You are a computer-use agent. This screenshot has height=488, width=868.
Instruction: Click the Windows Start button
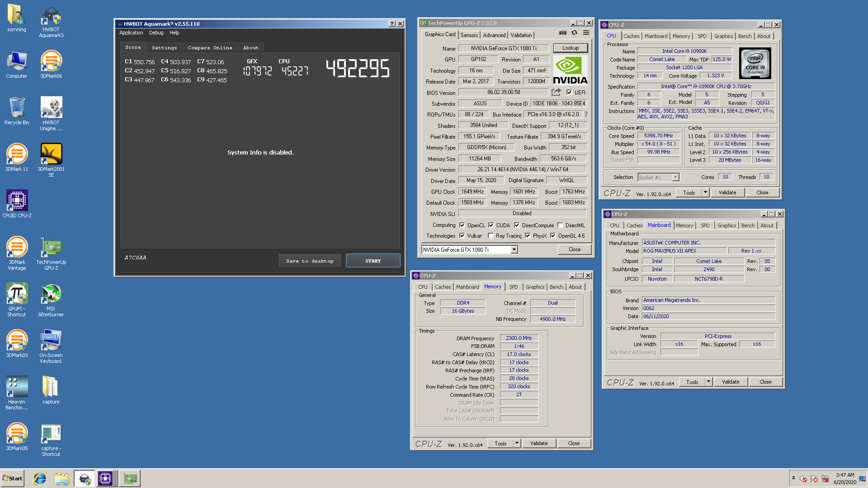(13, 479)
